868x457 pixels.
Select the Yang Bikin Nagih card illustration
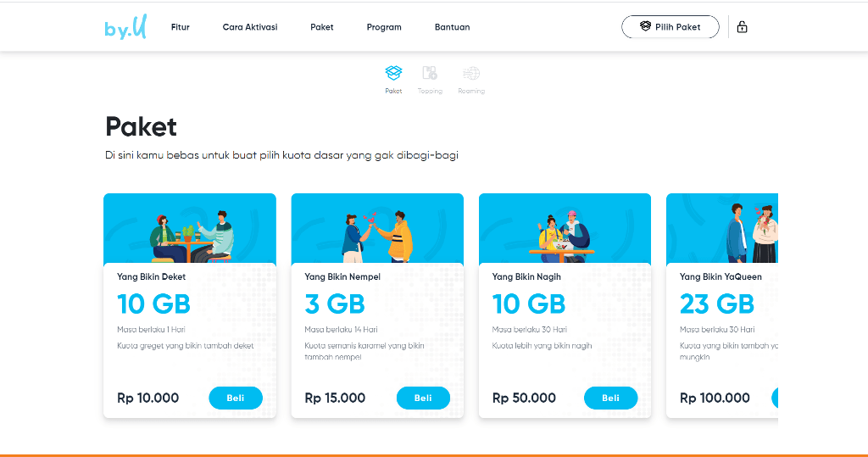(565, 228)
